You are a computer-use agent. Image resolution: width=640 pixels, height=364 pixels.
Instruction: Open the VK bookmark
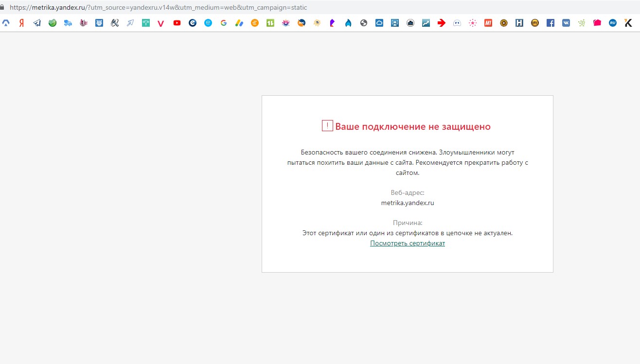click(566, 23)
